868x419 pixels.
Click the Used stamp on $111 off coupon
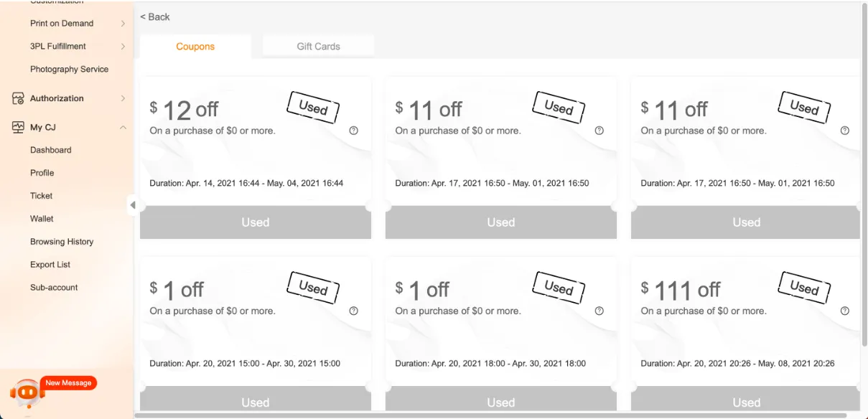point(804,288)
